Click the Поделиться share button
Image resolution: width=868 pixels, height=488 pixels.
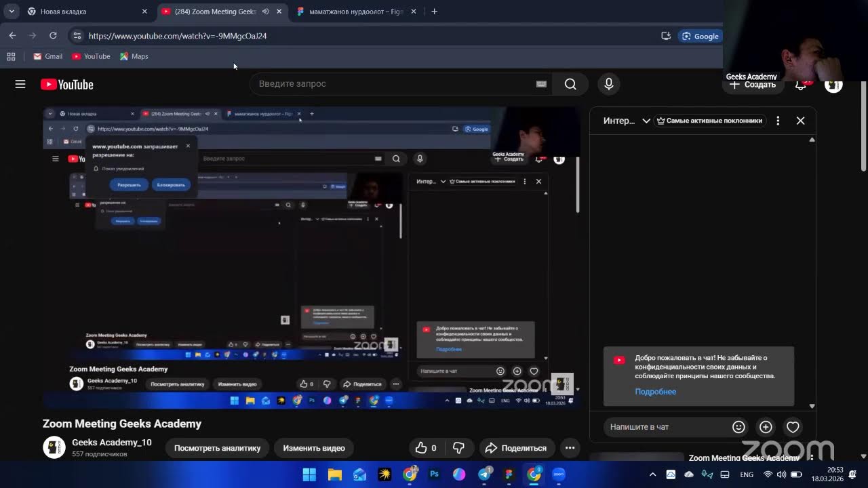(517, 448)
